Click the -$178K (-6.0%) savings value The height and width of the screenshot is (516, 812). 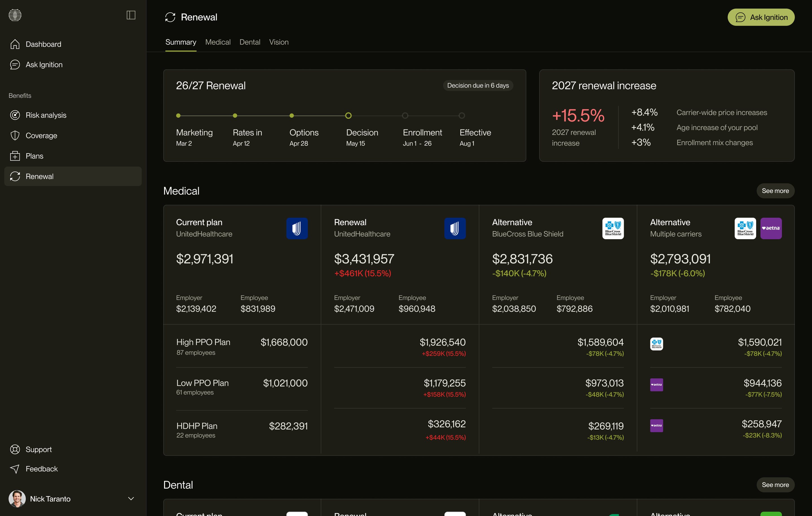(x=678, y=273)
